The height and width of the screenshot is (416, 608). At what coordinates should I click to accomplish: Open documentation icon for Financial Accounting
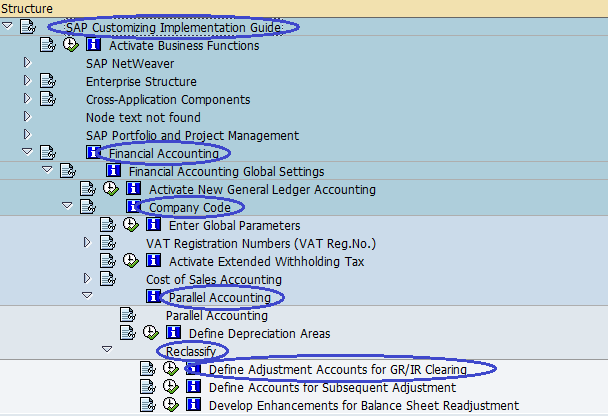click(x=48, y=153)
